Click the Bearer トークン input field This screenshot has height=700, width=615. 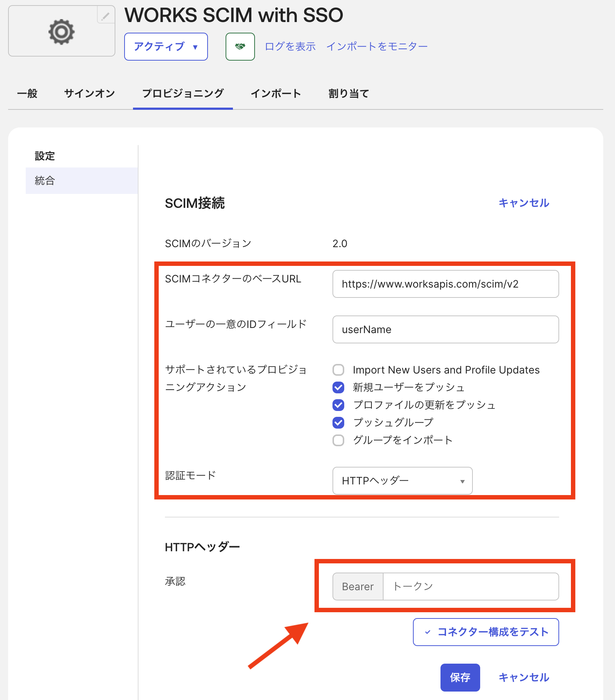[471, 587]
